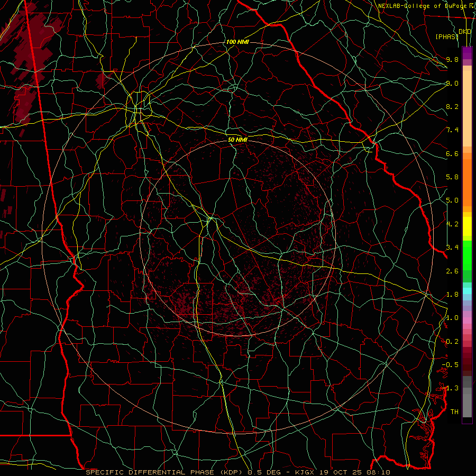Click the TH threshold label
The width and height of the screenshot is (476, 476).
[x=454, y=412]
